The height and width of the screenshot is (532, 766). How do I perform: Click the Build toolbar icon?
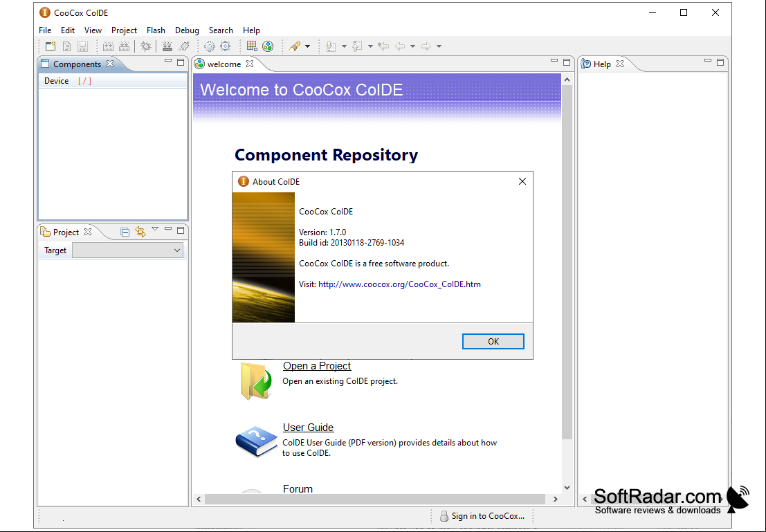pos(108,46)
